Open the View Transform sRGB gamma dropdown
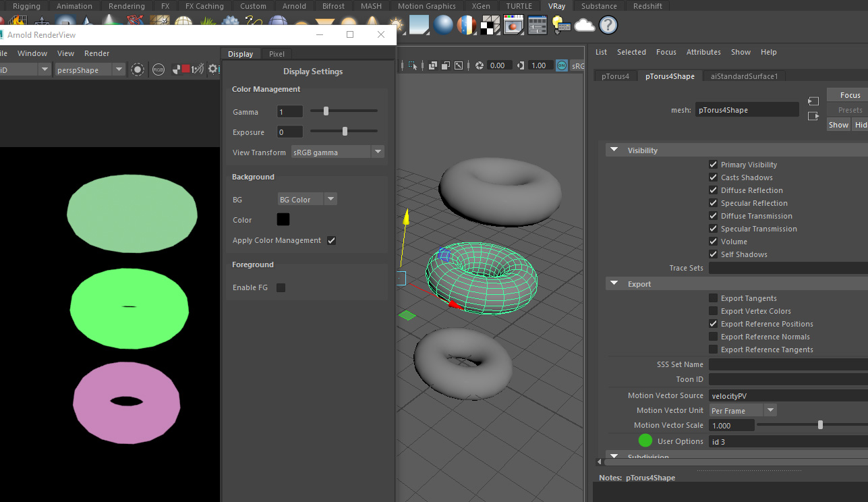The image size is (868, 502). (x=378, y=152)
